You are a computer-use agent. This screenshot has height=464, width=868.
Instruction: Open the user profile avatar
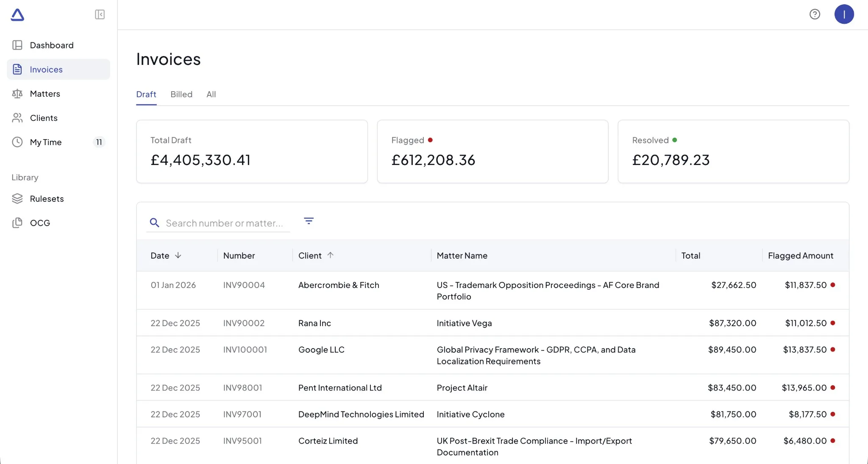point(844,14)
